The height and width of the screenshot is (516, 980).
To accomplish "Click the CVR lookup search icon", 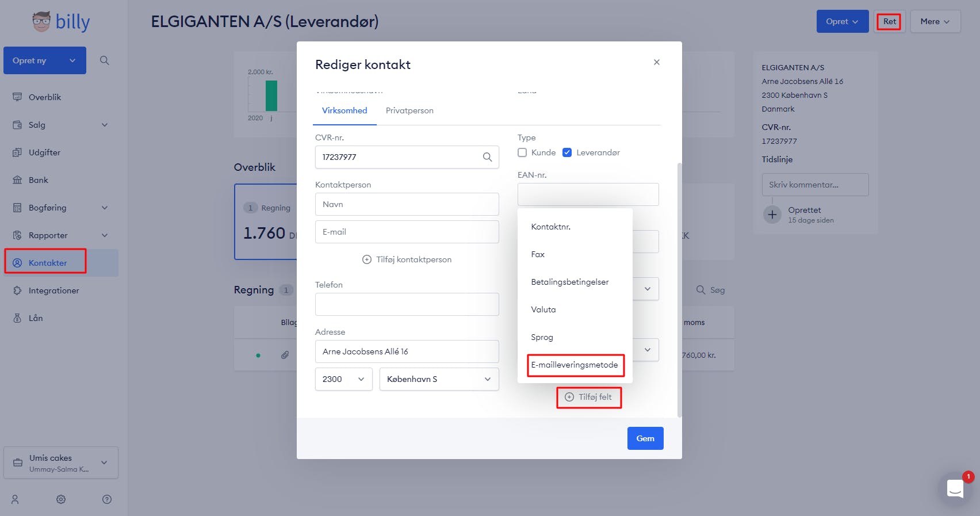I will click(x=487, y=157).
